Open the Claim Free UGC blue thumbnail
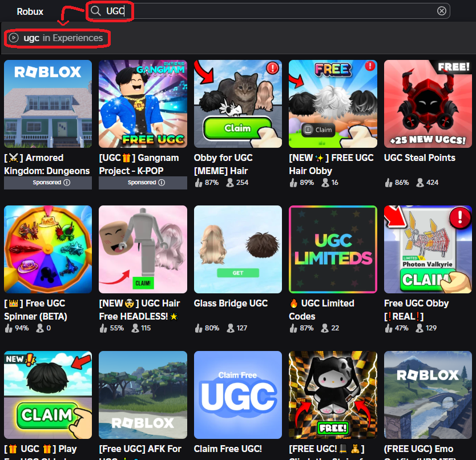The image size is (476, 460). (238, 395)
